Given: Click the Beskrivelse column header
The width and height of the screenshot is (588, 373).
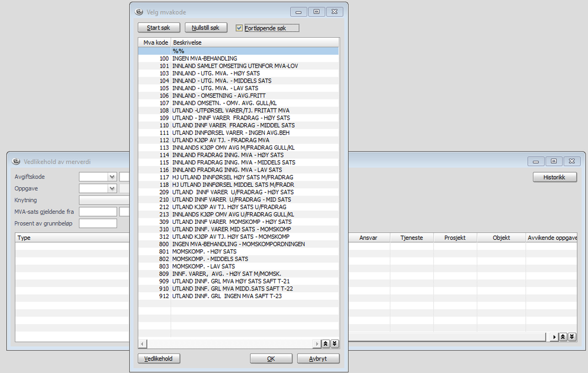Looking at the screenshot, I should (x=255, y=42).
